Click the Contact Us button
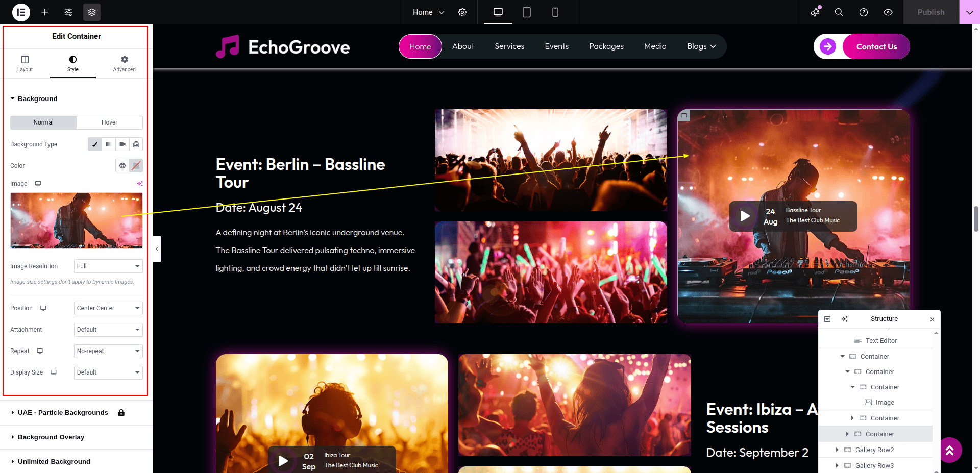980x473 pixels. coord(876,47)
